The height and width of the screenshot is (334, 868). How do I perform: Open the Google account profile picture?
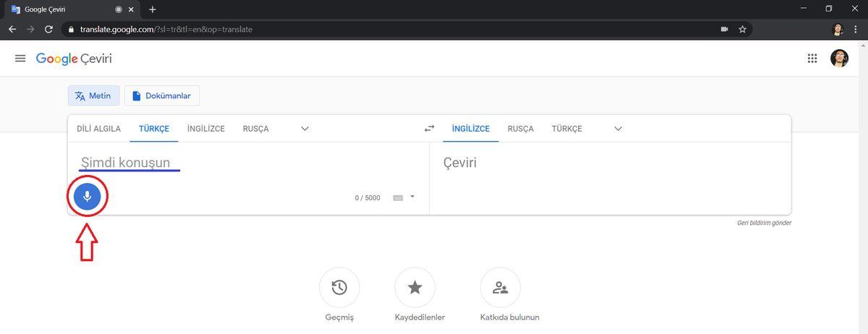point(839,59)
